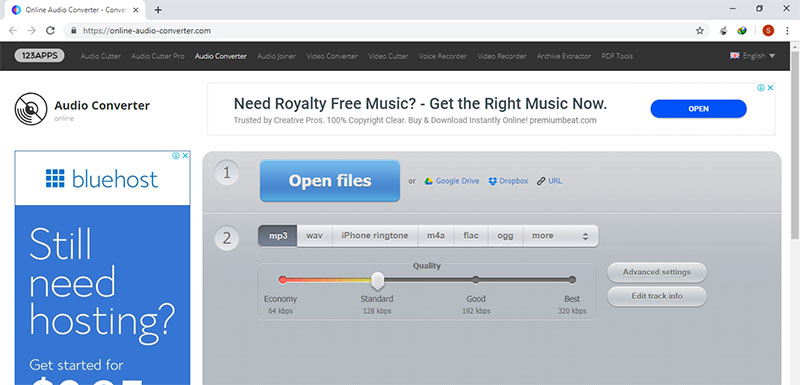Click the Audio Converter disc logo
800x385 pixels.
coord(31,109)
